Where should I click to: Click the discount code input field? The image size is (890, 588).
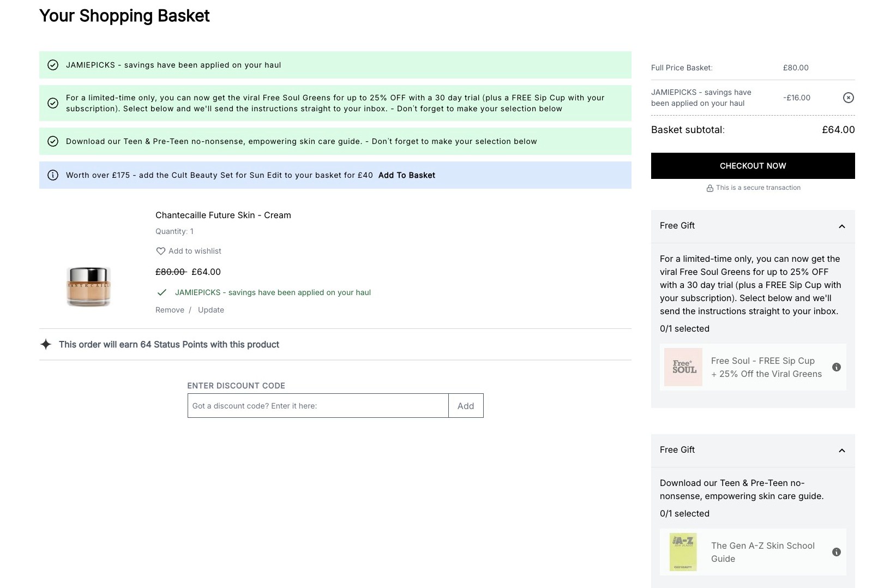point(318,406)
